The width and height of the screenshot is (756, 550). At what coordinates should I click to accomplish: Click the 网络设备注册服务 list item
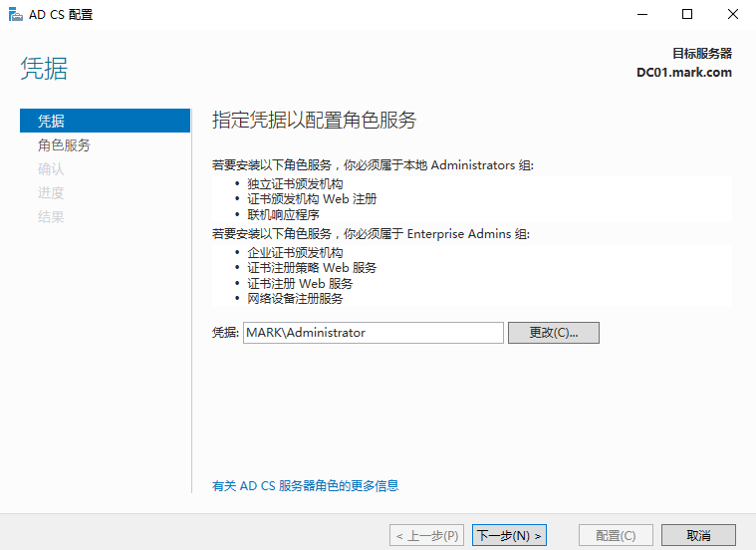(295, 299)
